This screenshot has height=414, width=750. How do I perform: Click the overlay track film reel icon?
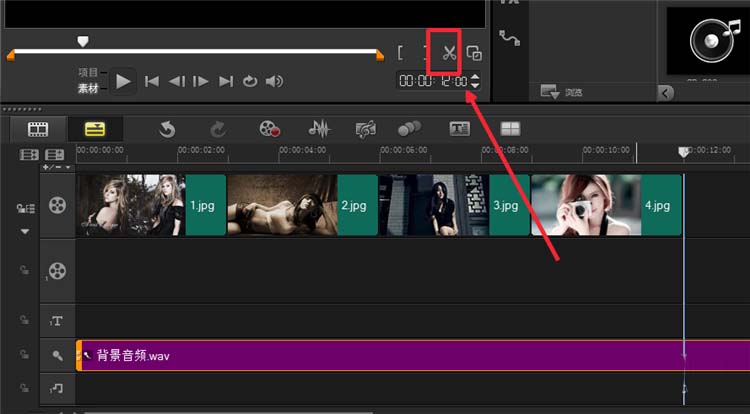(57, 271)
